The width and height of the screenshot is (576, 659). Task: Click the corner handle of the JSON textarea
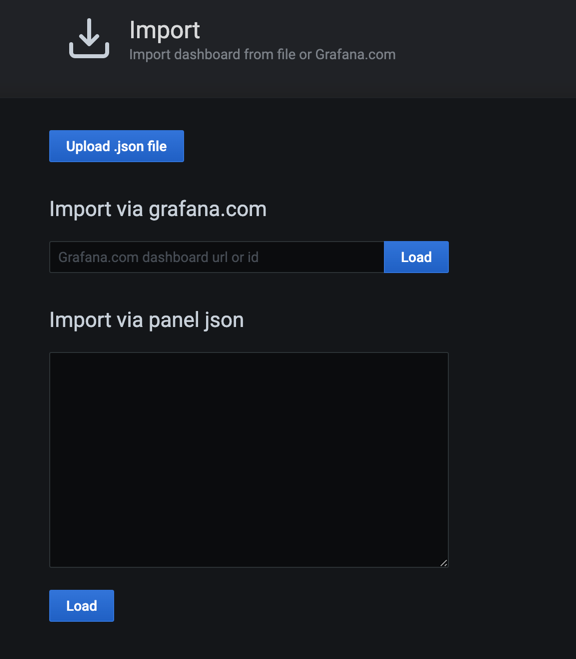point(444,563)
